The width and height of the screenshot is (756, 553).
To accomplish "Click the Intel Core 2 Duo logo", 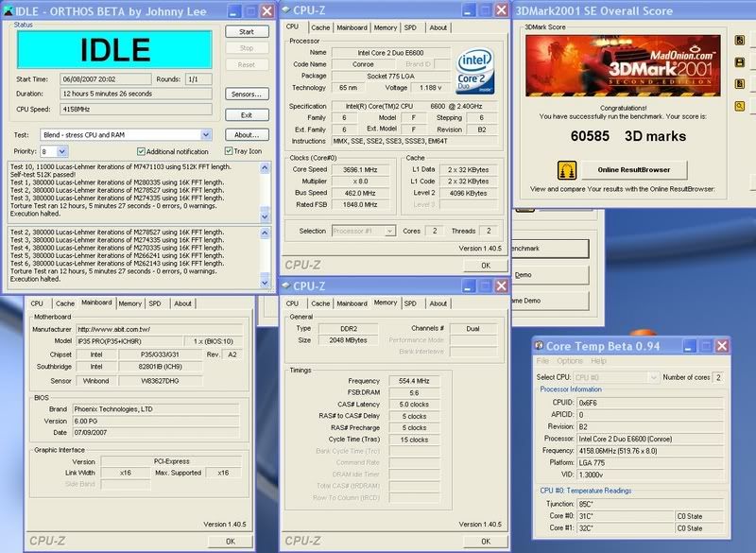I will point(475,71).
